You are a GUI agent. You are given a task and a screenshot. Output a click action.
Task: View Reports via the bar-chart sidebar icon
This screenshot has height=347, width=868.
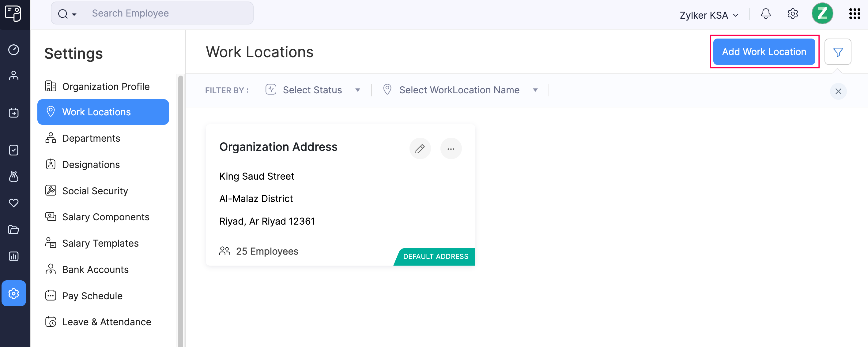pyautogui.click(x=13, y=256)
